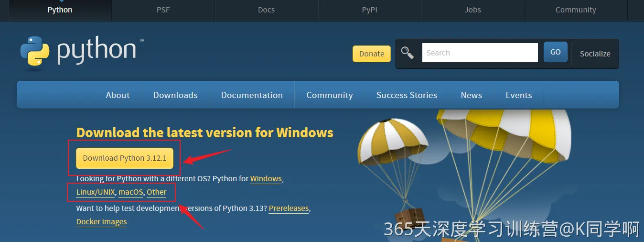Click the yellow Donate button

pyautogui.click(x=372, y=54)
